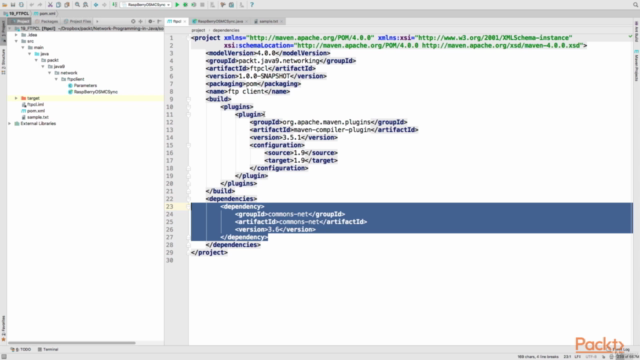Click the Find magnifier icon
Image resolution: width=640 pixels, height=360 pixels.
77,4
